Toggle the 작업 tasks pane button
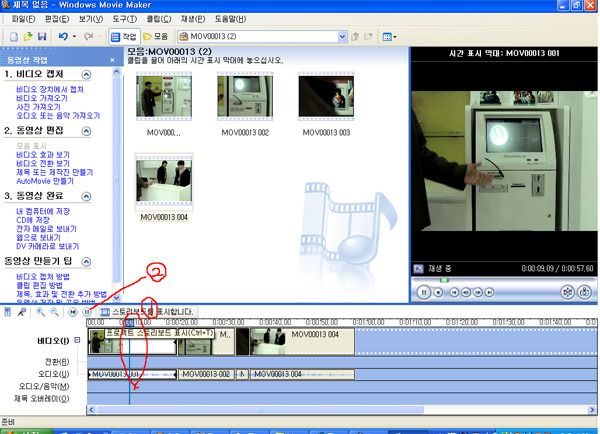The height and width of the screenshot is (434, 600). (124, 37)
